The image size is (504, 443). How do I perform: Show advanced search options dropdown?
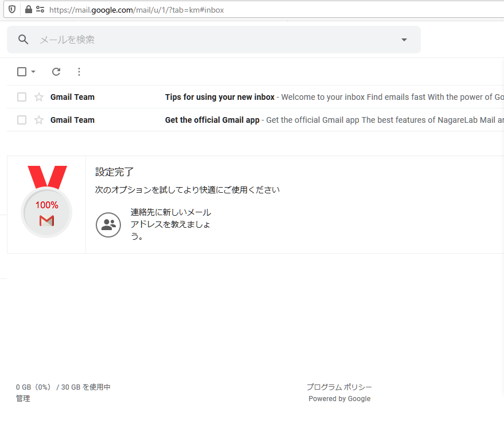pyautogui.click(x=404, y=40)
